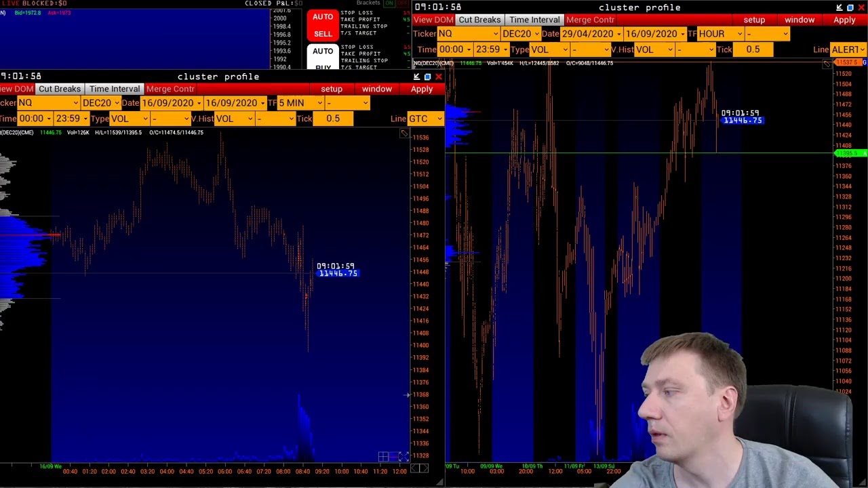Click tag icon on 5 MIN chart
Screen dimensions: 868x488
(404, 134)
